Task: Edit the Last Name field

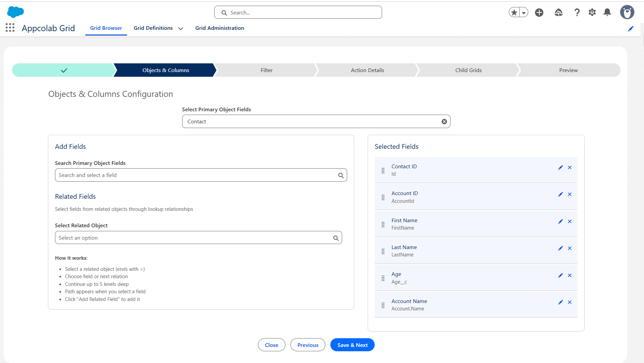Action: (x=560, y=248)
